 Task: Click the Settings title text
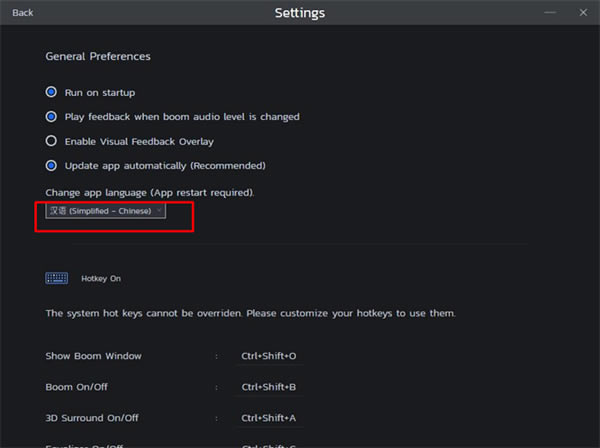coord(299,13)
